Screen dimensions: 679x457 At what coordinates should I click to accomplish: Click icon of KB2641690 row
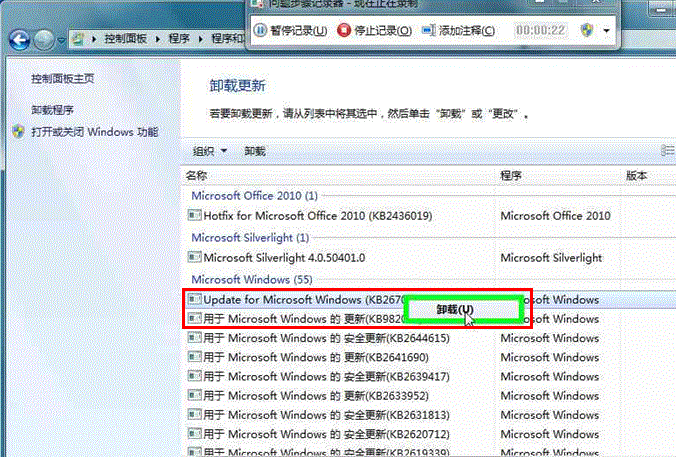(194, 357)
